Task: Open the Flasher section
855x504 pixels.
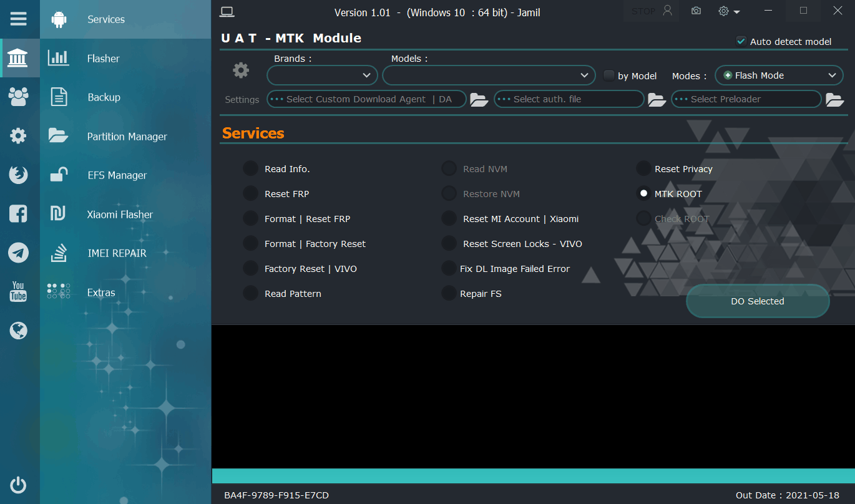Action: coord(102,58)
